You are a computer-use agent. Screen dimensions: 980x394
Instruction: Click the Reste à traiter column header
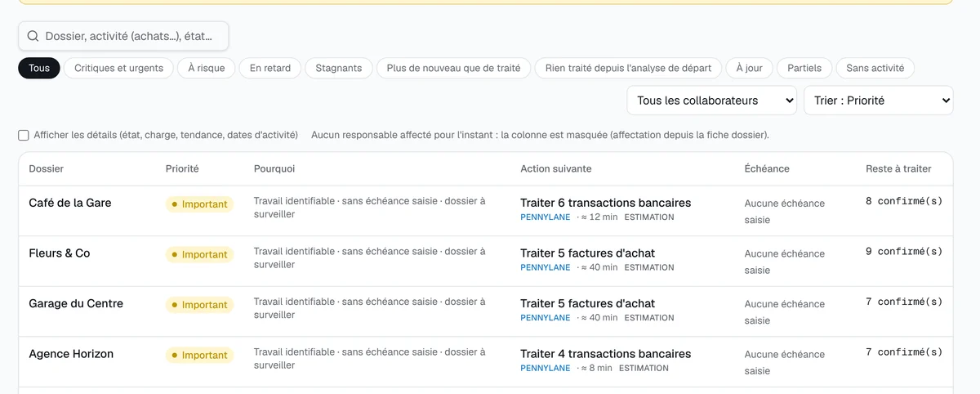tap(898, 168)
